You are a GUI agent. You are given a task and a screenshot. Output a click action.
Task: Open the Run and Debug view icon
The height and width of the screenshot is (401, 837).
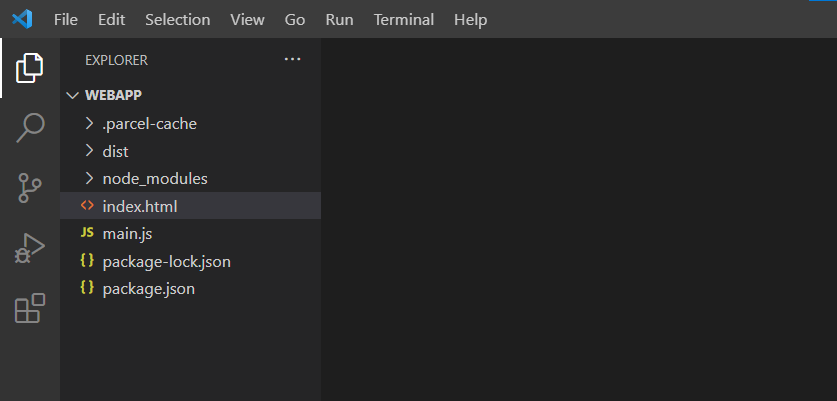(x=29, y=248)
